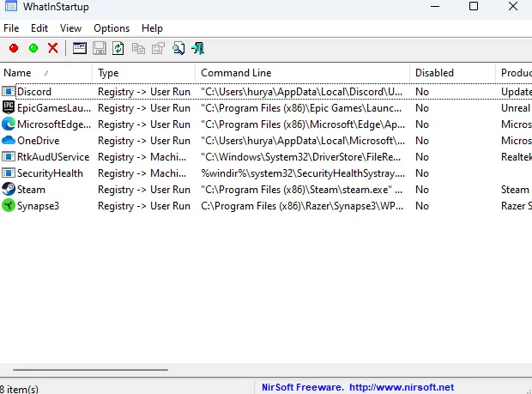Click SecurityHealth's Registry -> Machi... type cell
The image size is (532, 394).
142,173
